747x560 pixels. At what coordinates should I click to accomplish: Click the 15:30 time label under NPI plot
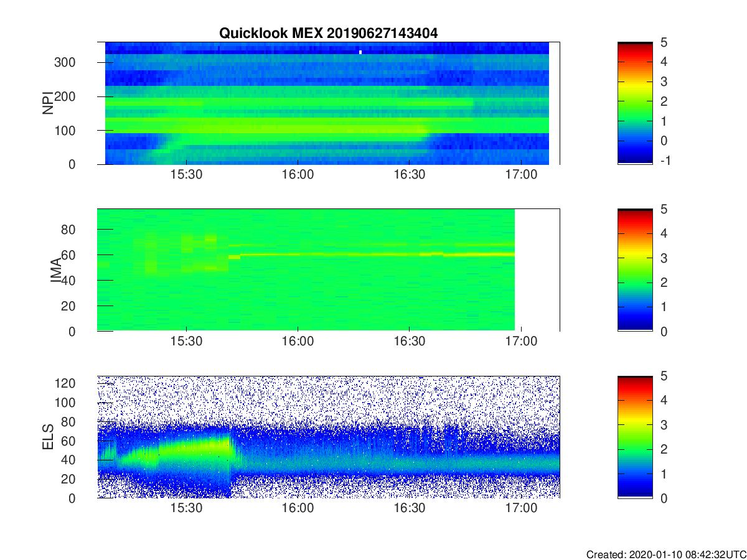(187, 175)
